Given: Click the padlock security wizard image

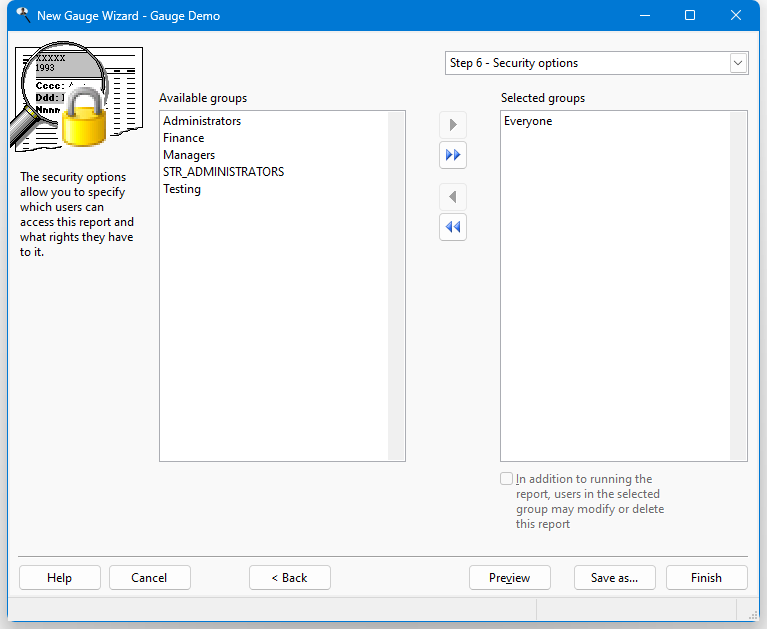Looking at the screenshot, I should [x=76, y=100].
